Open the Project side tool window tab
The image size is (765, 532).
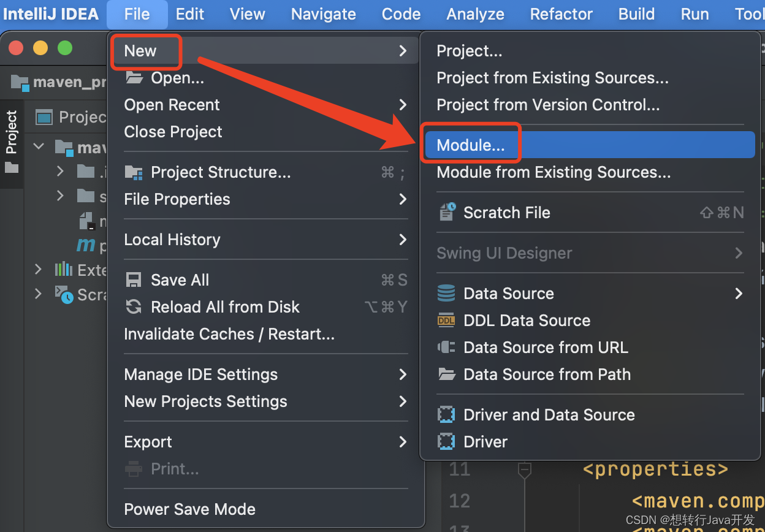pyautogui.click(x=12, y=141)
